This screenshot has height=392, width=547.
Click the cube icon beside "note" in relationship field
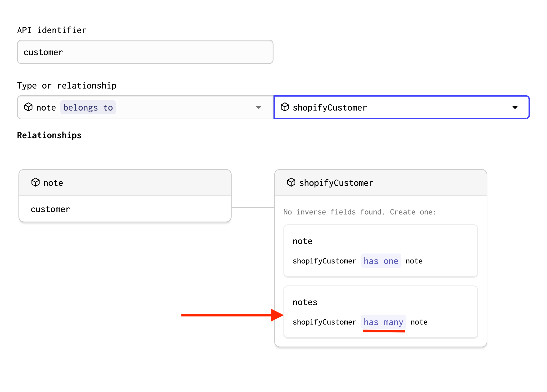click(x=28, y=107)
